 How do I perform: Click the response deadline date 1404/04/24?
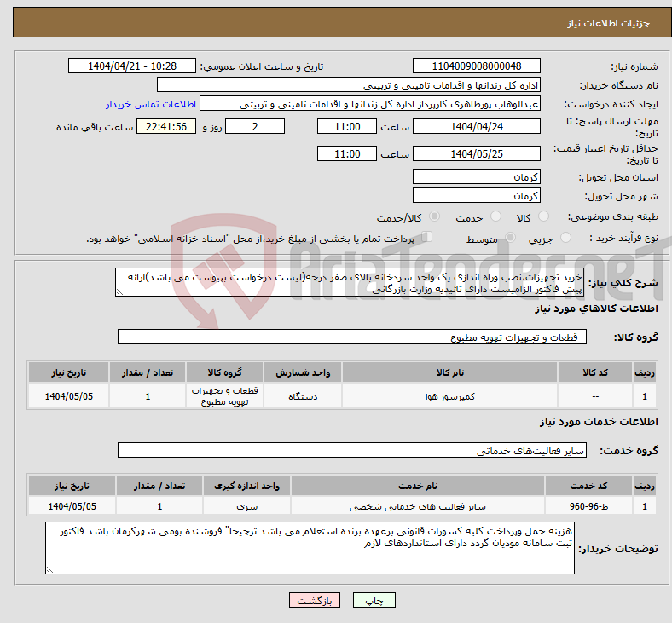tap(476, 126)
